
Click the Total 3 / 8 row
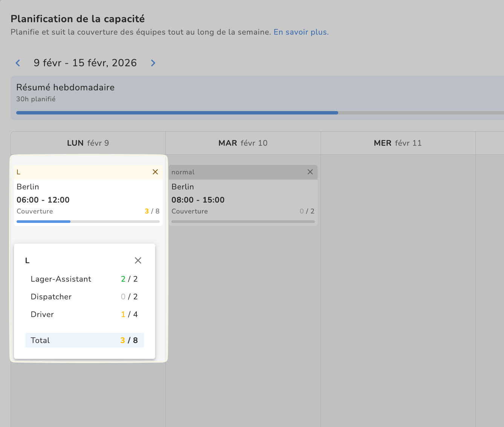click(84, 340)
